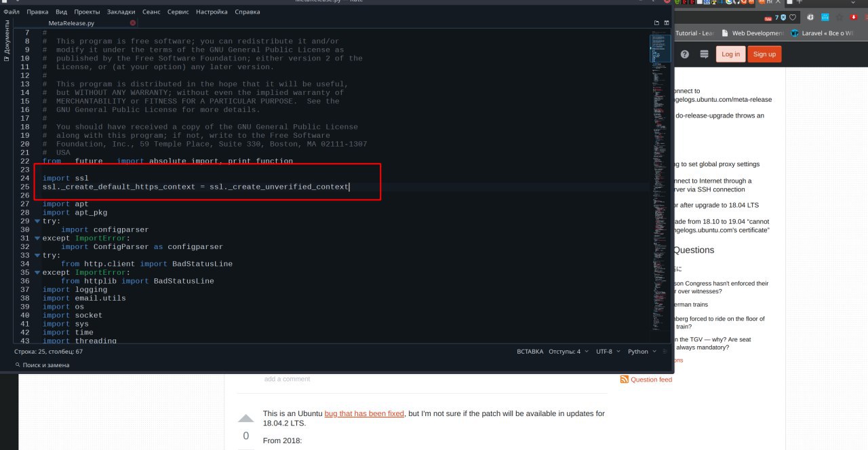The image size is (868, 450).
Task: Click the code minimap in Kate editor
Action: tap(660, 183)
